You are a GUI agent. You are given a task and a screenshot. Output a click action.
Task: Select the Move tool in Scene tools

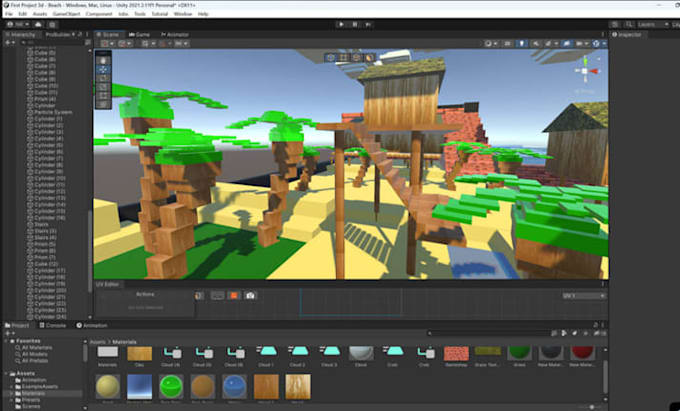103,69
